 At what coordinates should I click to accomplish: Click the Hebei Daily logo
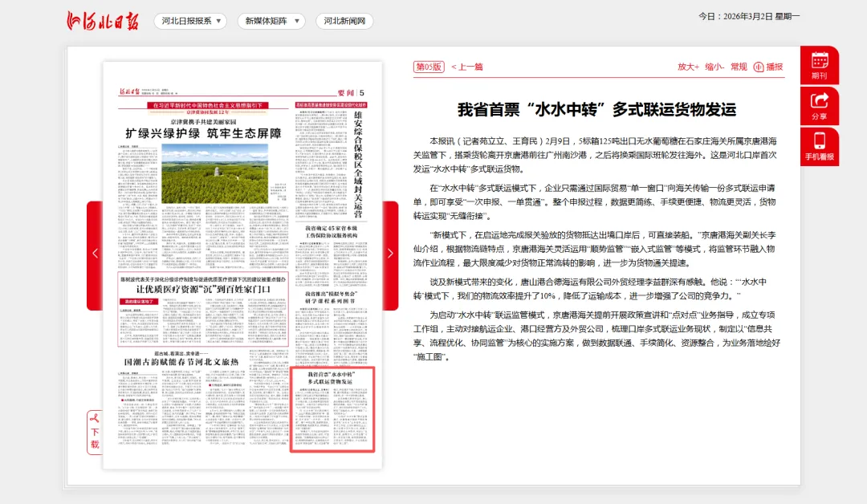[x=102, y=21]
